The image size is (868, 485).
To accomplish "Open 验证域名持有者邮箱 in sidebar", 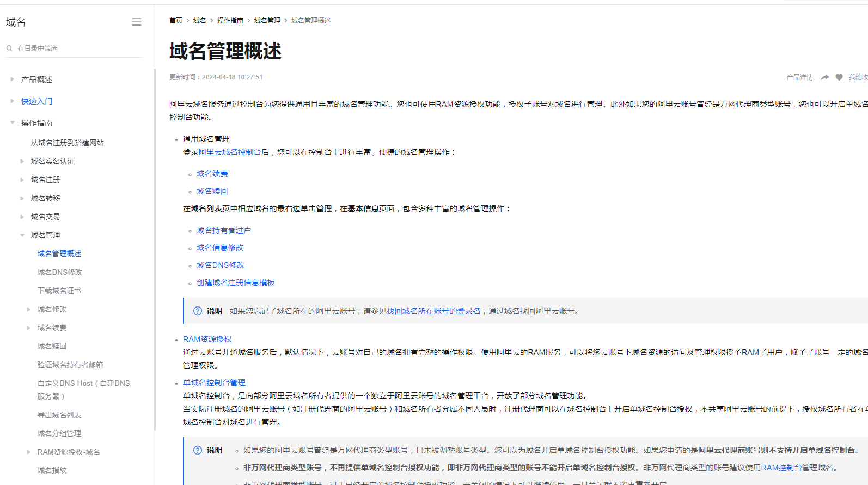I will pyautogui.click(x=70, y=365).
